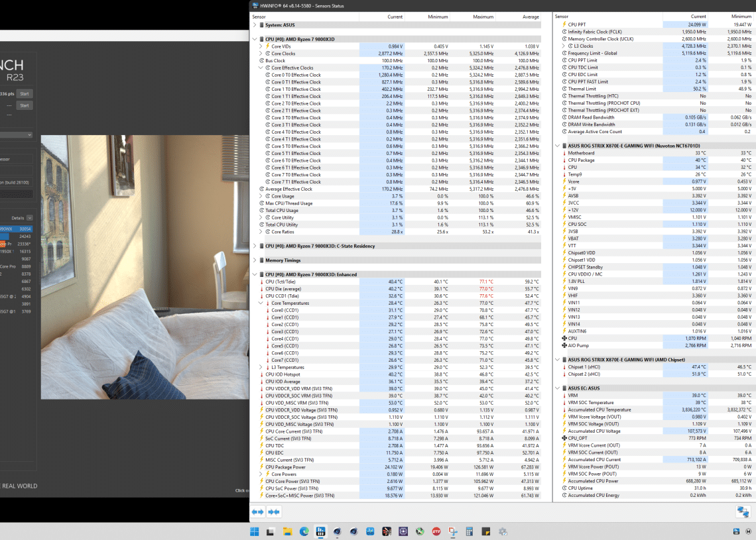Select the HWiNFO taskbar icon
756x540 pixels.
coord(320,531)
